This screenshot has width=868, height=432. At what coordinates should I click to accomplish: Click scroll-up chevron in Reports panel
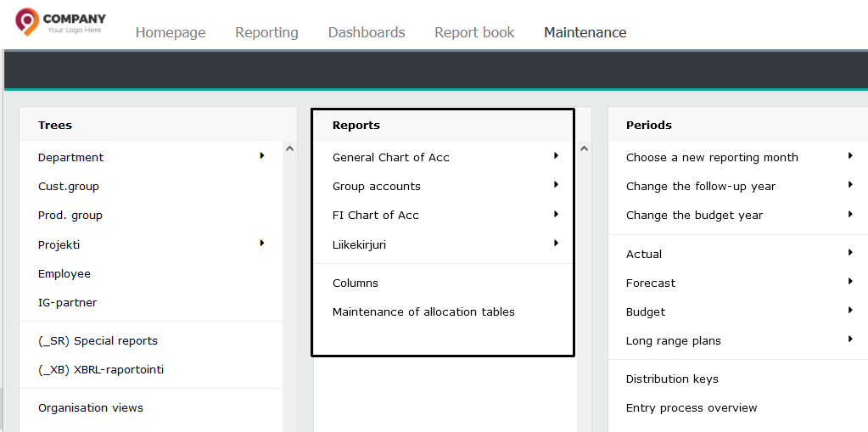tap(584, 149)
